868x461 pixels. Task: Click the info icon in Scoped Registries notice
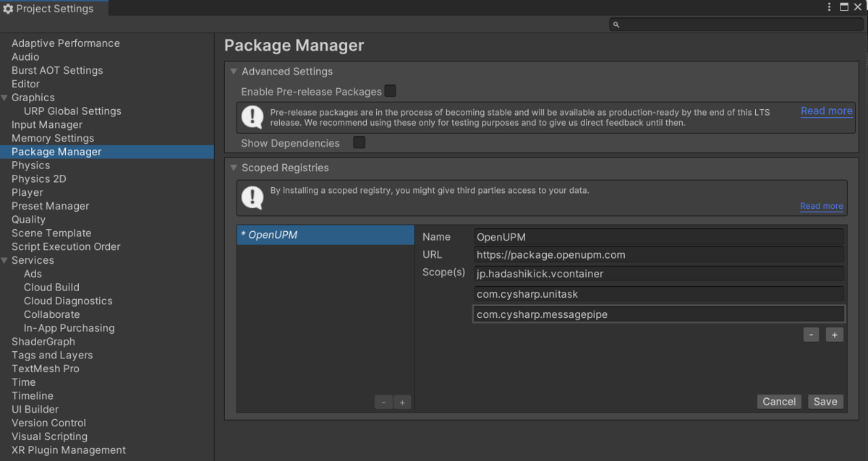(x=252, y=196)
